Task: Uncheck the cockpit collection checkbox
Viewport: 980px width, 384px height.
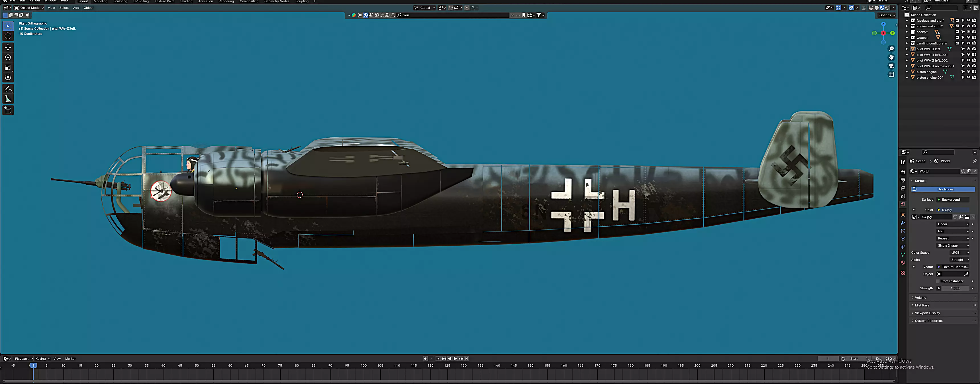Action: pyautogui.click(x=957, y=32)
